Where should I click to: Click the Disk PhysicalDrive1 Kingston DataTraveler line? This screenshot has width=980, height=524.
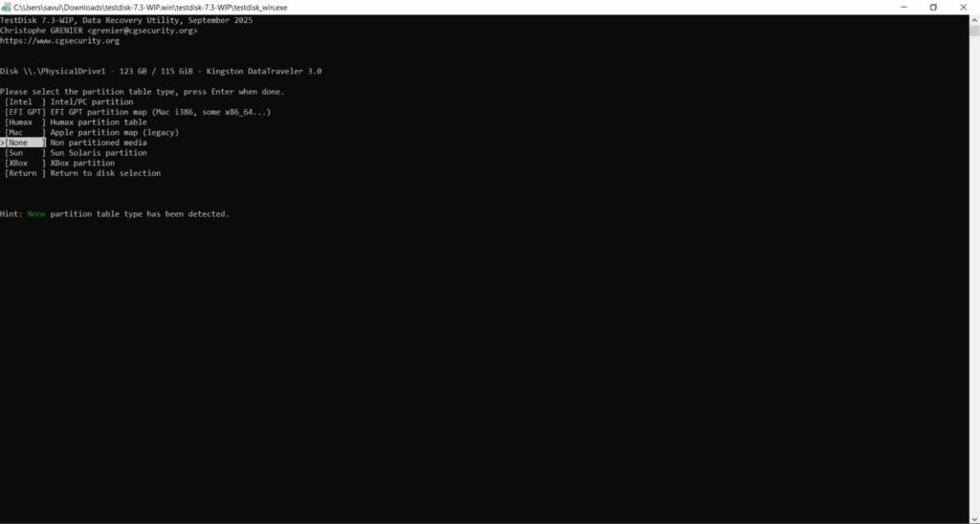point(161,71)
